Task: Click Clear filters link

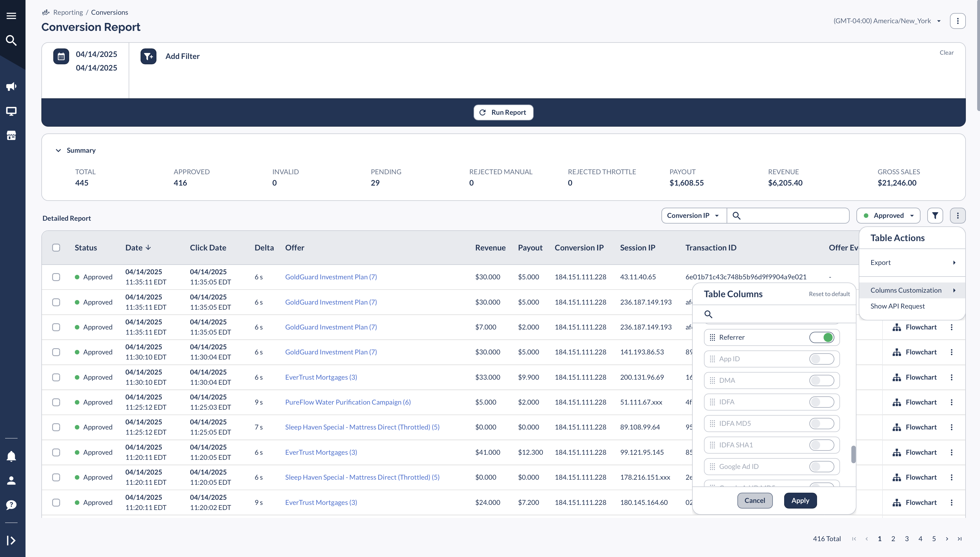Action: click(x=946, y=52)
